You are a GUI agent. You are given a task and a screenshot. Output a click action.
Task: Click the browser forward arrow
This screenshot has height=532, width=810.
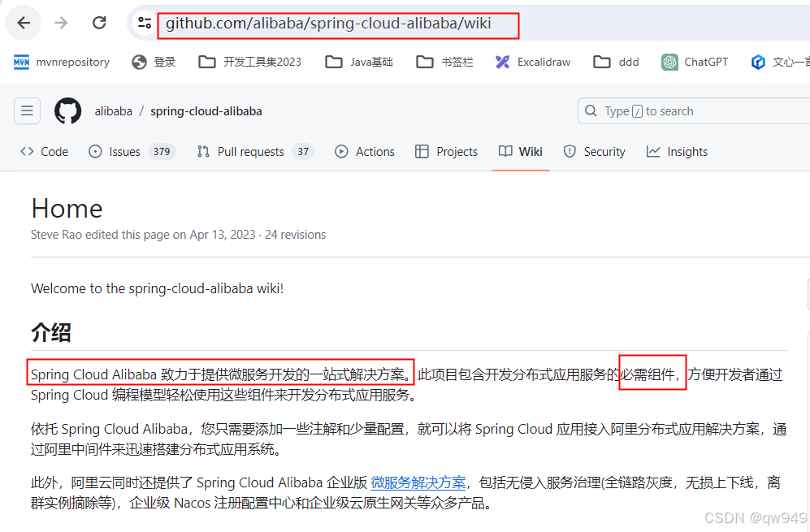pos(61,23)
